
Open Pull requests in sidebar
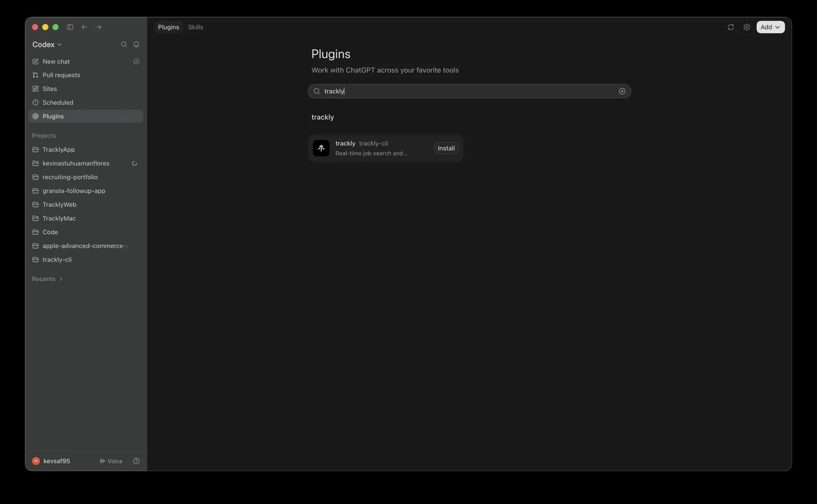tap(86, 75)
